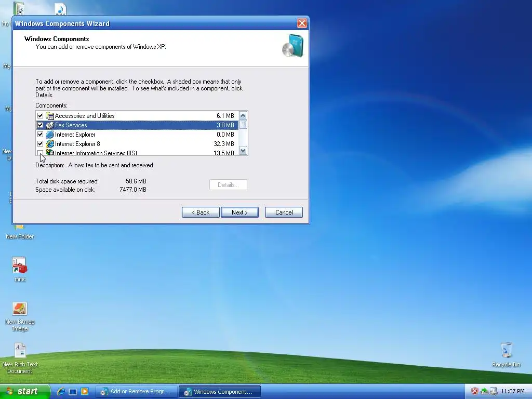Click the components list scroll up arrow

click(x=243, y=116)
